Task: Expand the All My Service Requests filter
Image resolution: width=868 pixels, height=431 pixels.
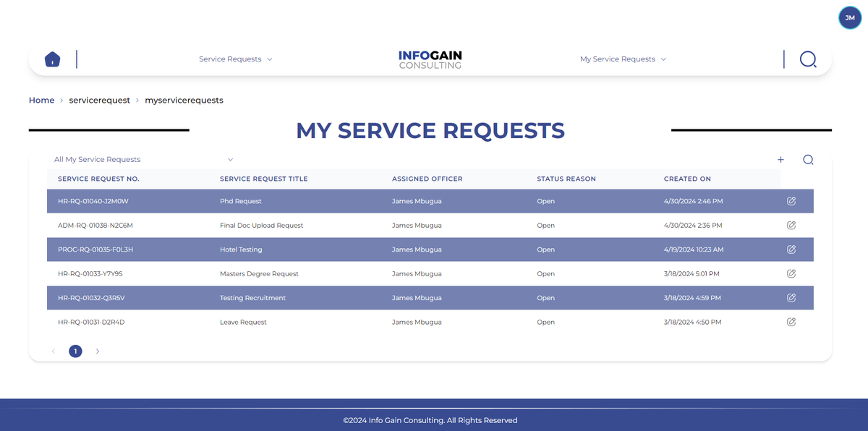Action: (142, 159)
